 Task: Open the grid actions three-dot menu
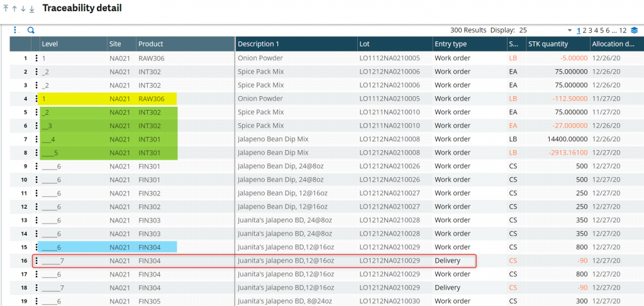[x=16, y=30]
